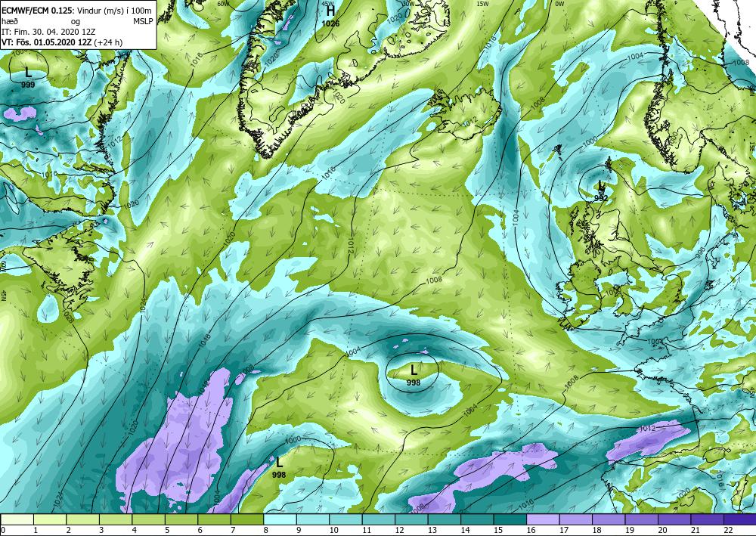The image size is (756, 536).
Task: Click the scale number 0
Action: tap(3, 530)
